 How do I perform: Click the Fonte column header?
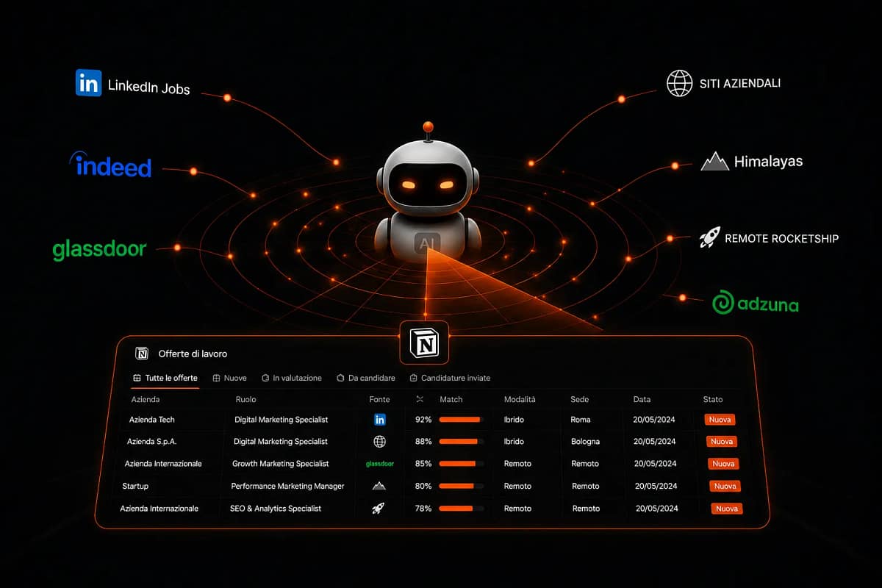tap(380, 399)
